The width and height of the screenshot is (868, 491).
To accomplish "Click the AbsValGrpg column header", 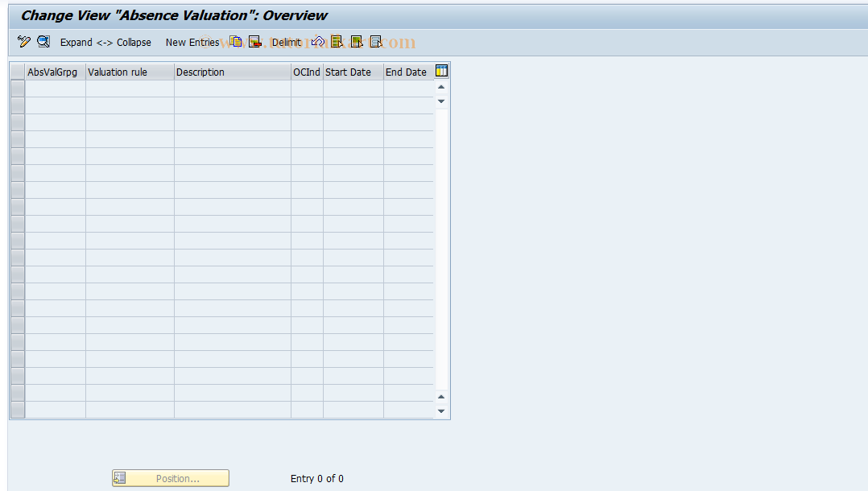I will (56, 72).
